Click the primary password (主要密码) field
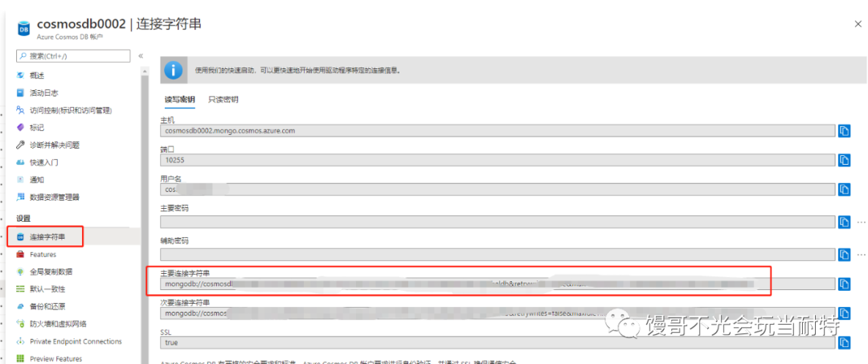Screen dimensions: 868x364 point(497,222)
